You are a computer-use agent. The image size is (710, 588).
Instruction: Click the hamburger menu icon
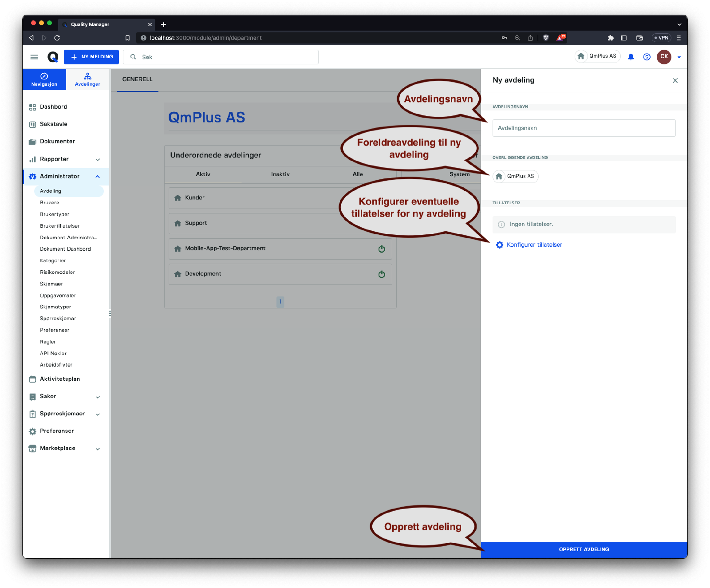tap(34, 57)
